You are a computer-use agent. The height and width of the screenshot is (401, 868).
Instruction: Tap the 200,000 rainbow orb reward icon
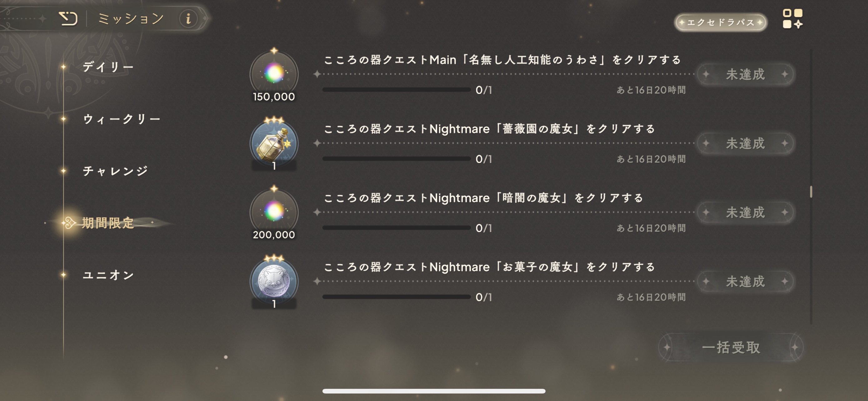274,212
